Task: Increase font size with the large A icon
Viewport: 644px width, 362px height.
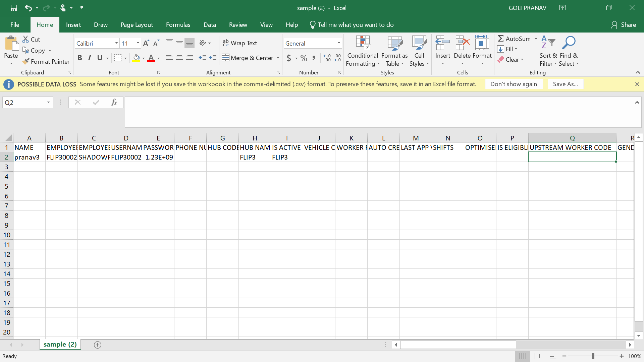Action: (x=146, y=43)
